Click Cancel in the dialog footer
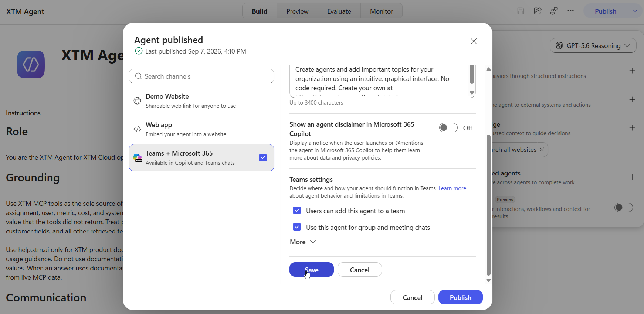Image resolution: width=644 pixels, height=314 pixels. [413, 297]
